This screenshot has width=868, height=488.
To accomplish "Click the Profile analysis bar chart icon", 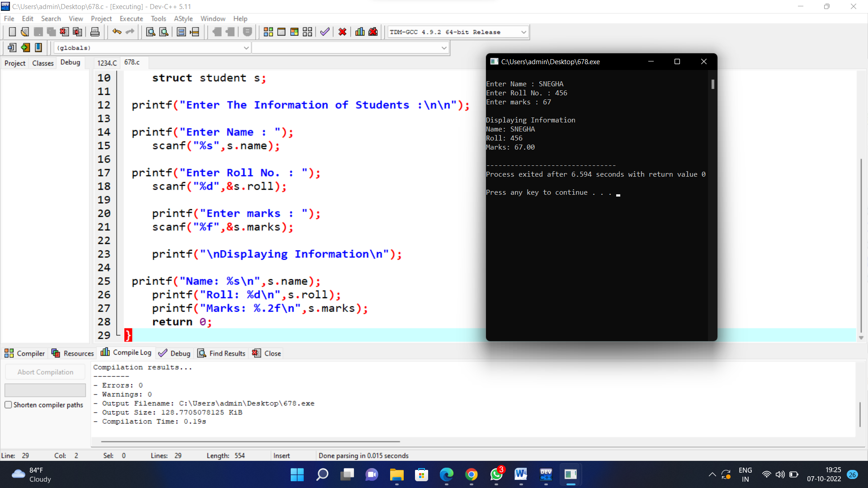I will tap(360, 32).
